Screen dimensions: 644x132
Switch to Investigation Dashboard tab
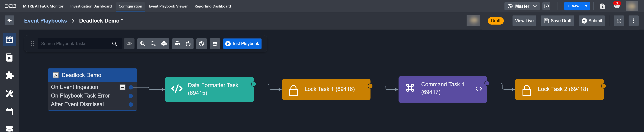click(91, 6)
